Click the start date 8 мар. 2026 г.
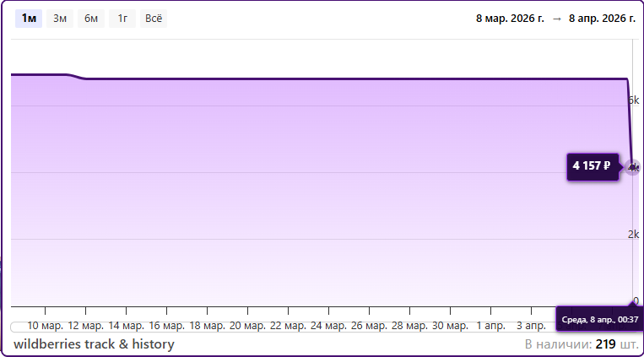Screen dimensions: 644x357 [x=510, y=19]
